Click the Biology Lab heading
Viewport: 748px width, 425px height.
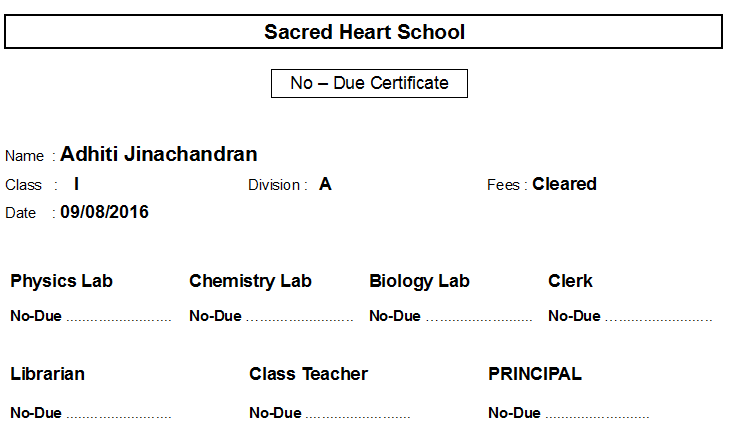coord(419,281)
